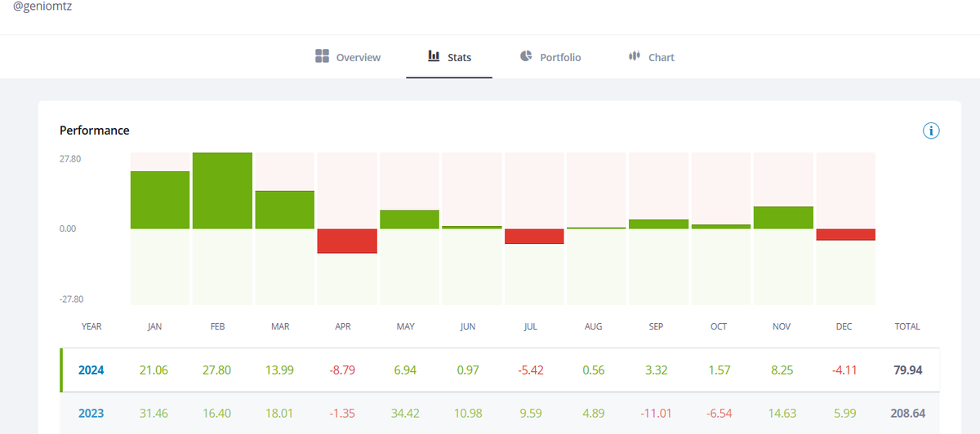Open the Performance info icon

[932, 131]
